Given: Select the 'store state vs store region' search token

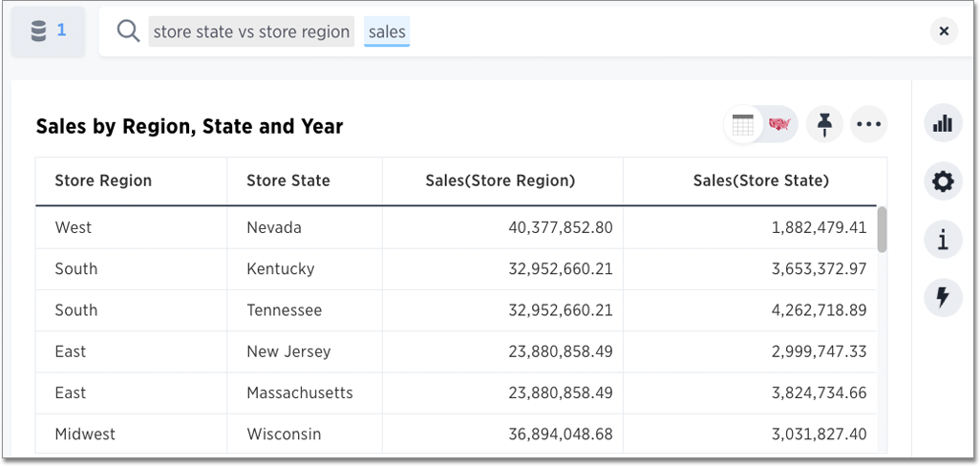Looking at the screenshot, I should (x=251, y=32).
